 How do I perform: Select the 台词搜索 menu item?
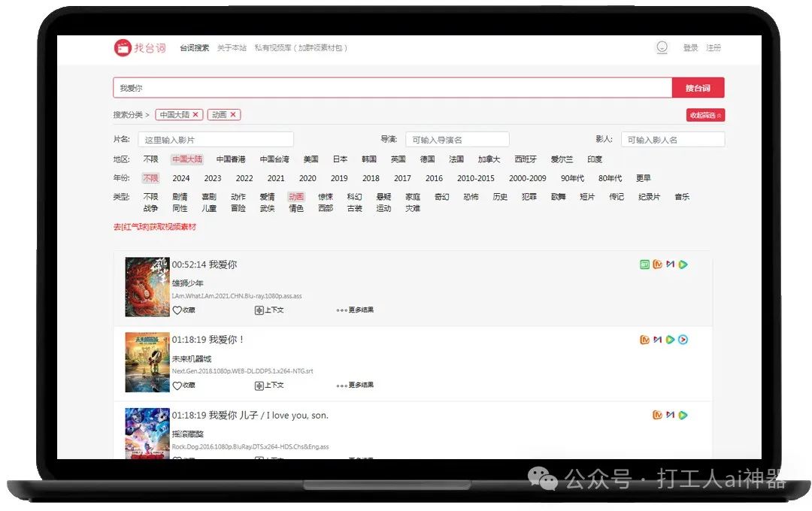pyautogui.click(x=193, y=47)
